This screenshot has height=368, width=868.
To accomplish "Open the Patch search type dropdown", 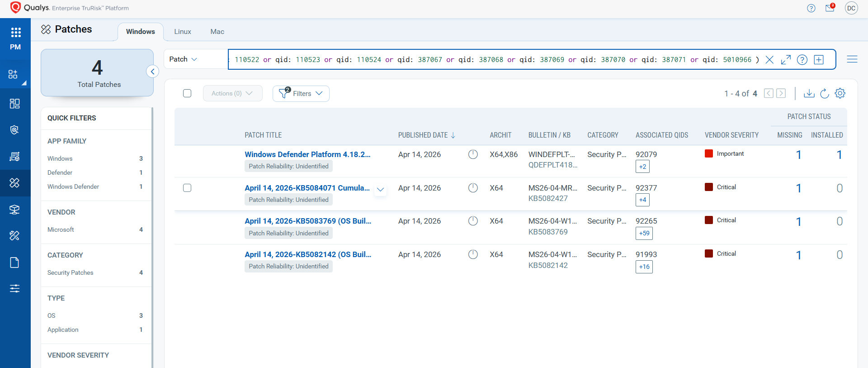I will 183,59.
